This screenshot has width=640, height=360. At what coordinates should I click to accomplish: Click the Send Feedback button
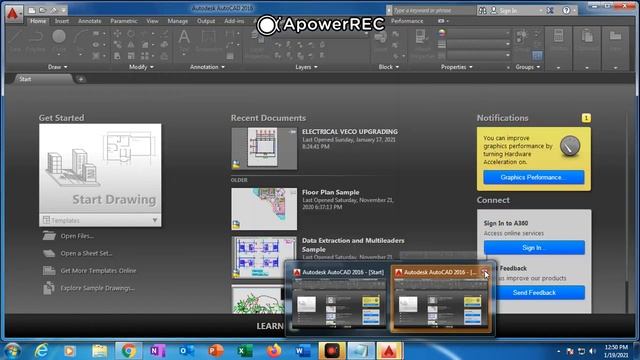click(x=534, y=293)
